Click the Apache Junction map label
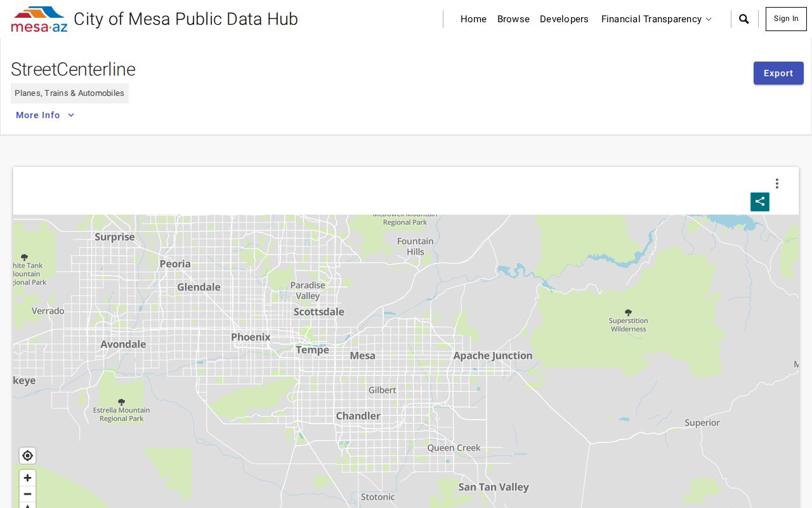Screen dimensions: 812x508 coord(493,356)
